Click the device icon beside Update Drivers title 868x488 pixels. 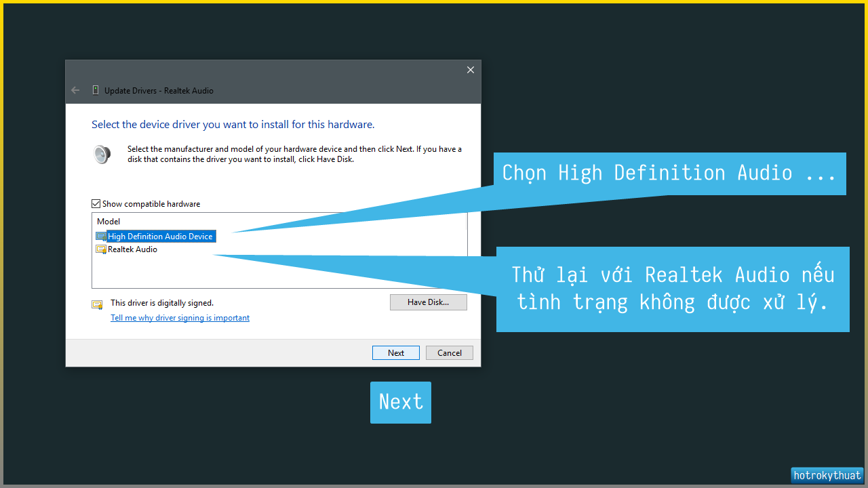coord(95,90)
